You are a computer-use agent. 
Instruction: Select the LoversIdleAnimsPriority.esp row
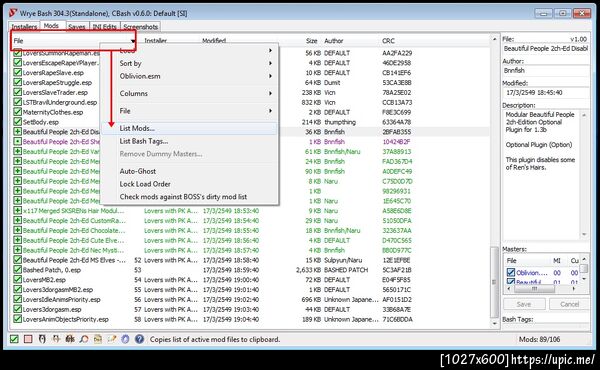251,300
